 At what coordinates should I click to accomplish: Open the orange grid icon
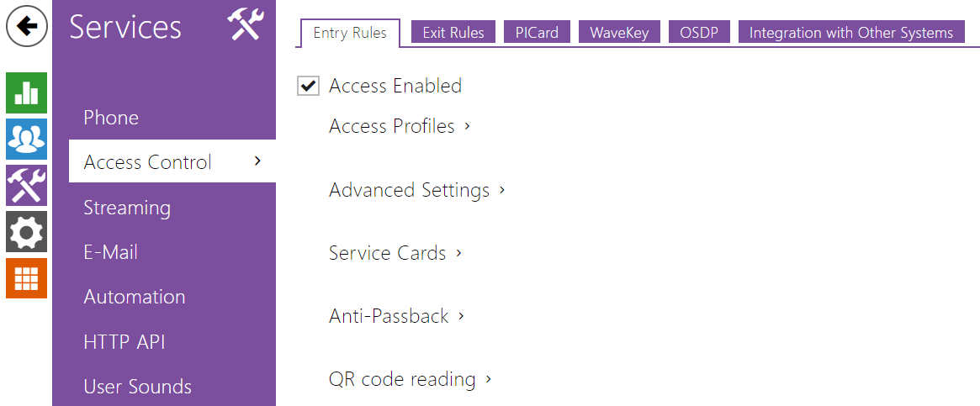point(27,277)
